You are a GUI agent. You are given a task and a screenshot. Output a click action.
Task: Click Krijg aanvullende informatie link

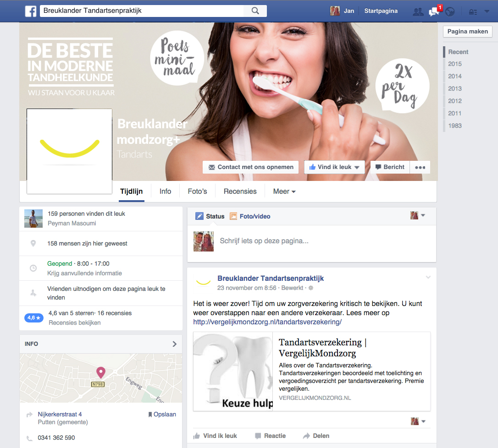click(x=84, y=273)
